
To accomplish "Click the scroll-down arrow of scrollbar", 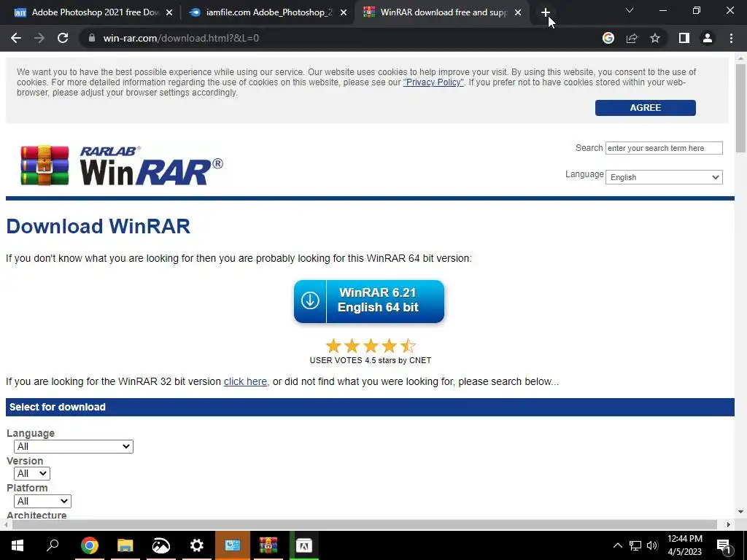I will [740, 512].
